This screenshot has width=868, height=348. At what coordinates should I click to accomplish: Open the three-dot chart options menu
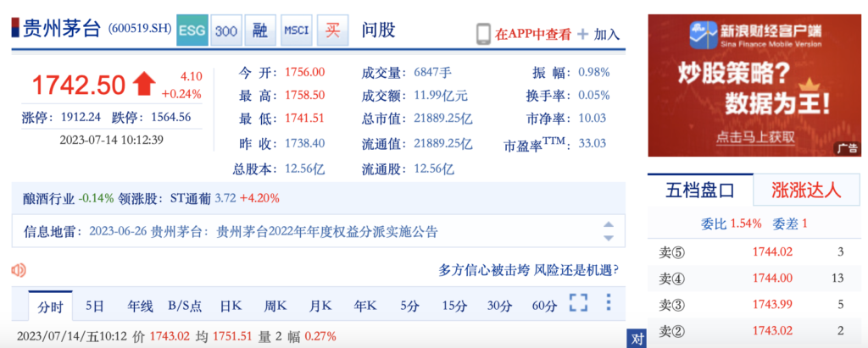click(x=608, y=303)
